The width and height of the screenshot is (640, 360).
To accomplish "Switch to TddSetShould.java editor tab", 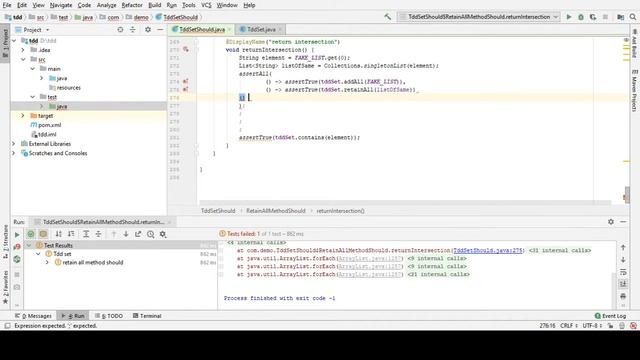I will point(202,29).
